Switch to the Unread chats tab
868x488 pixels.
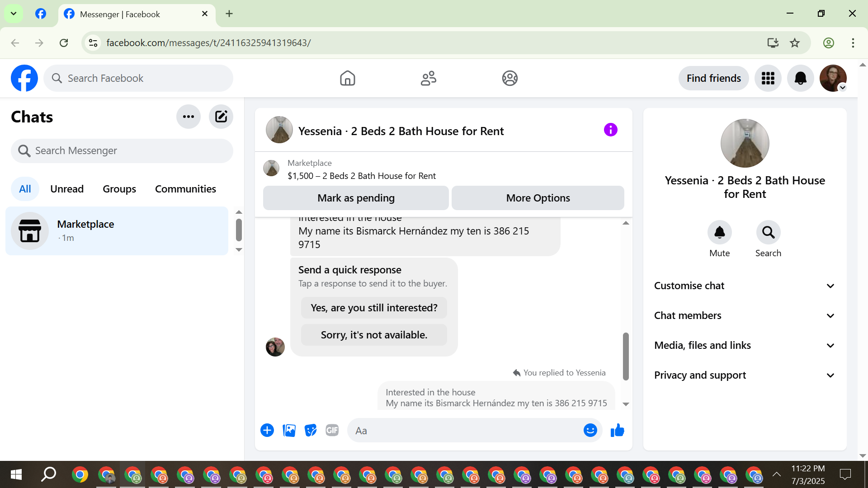[x=67, y=189]
